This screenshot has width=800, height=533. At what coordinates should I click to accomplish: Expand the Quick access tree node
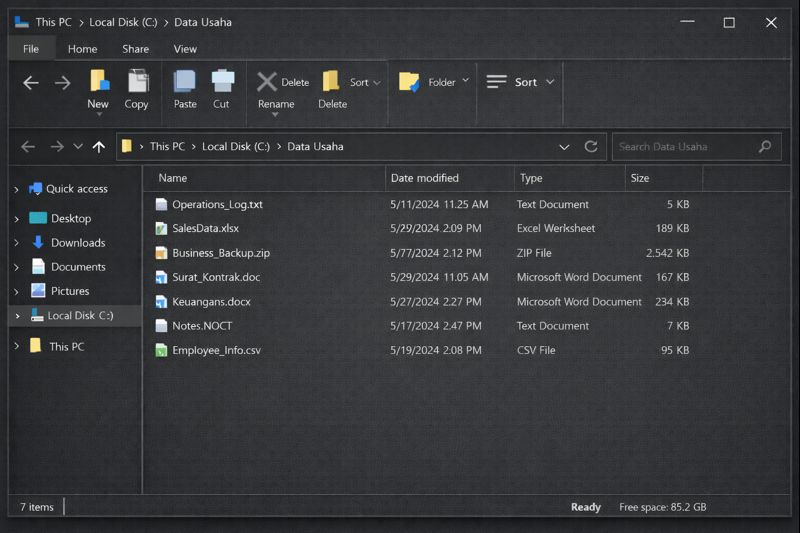17,189
